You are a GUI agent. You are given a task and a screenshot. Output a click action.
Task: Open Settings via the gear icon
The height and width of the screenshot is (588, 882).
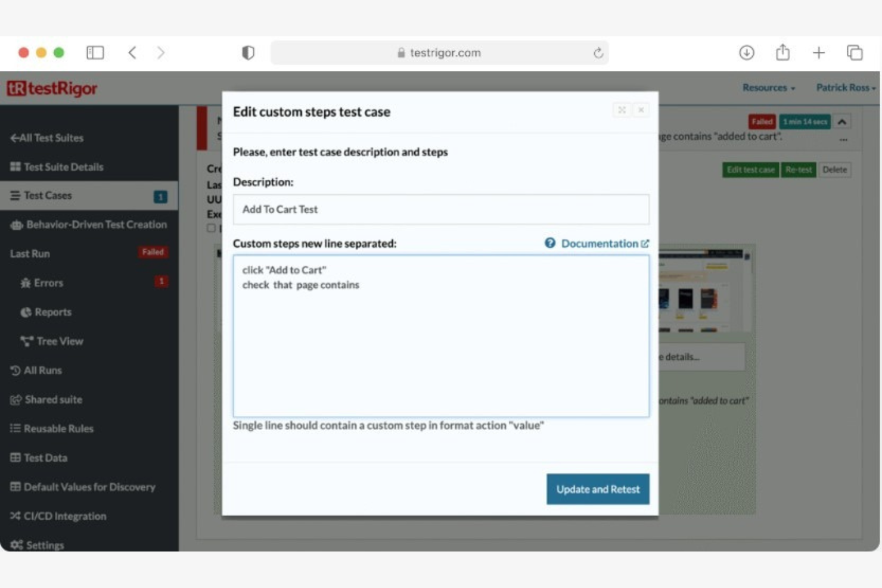click(15, 545)
